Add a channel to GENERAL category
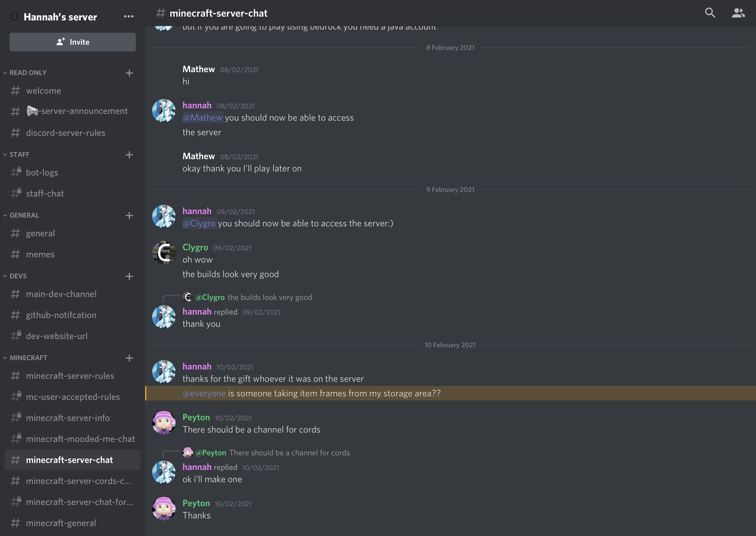This screenshot has height=536, width=756. pyautogui.click(x=129, y=216)
